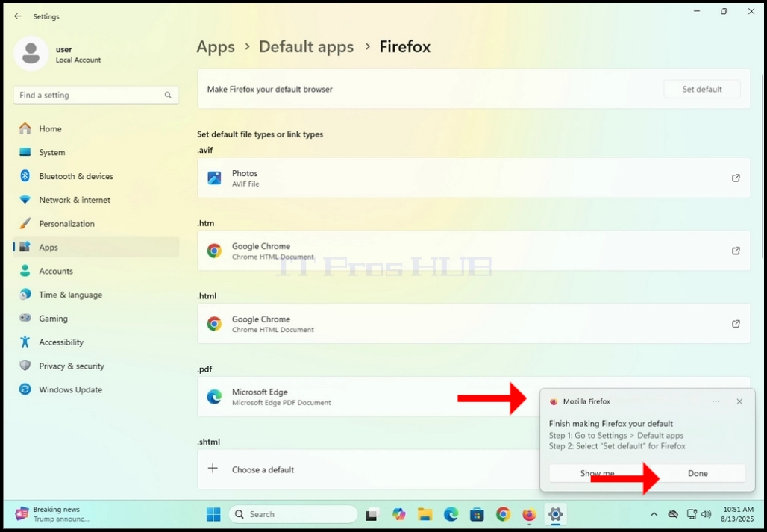Open Microsoft Edge from the taskbar

(451, 514)
